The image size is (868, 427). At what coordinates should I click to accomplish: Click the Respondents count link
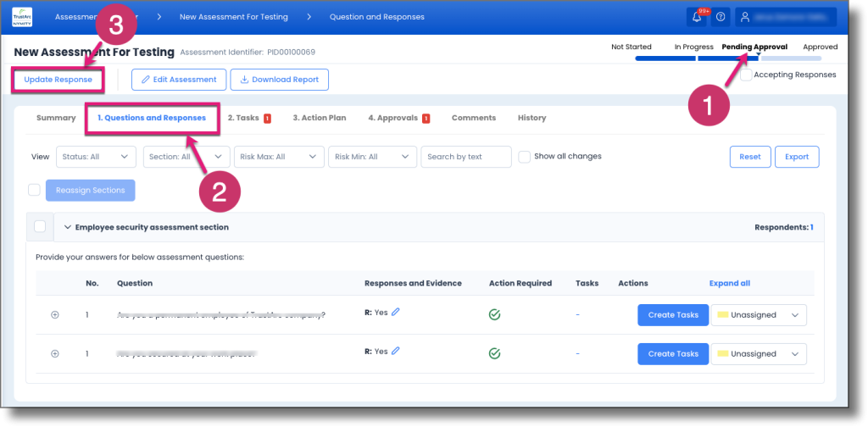(811, 227)
